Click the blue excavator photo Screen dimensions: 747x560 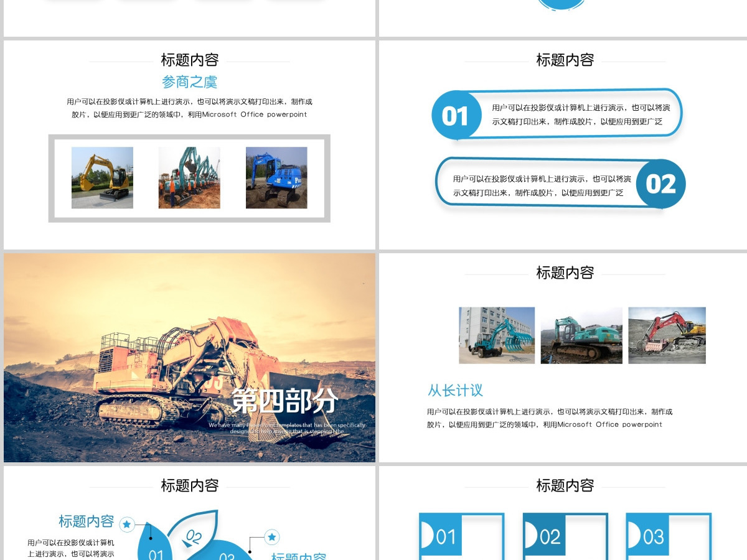pyautogui.click(x=276, y=177)
